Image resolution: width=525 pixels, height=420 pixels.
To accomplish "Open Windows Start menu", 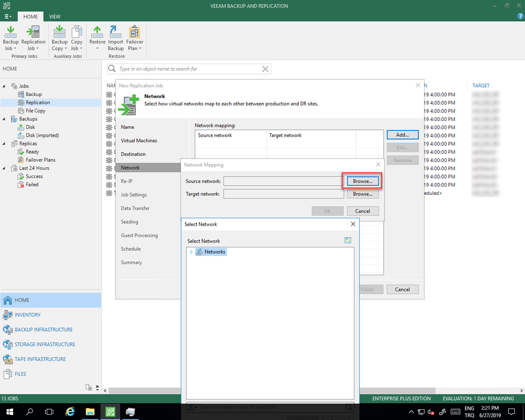I will (9, 412).
